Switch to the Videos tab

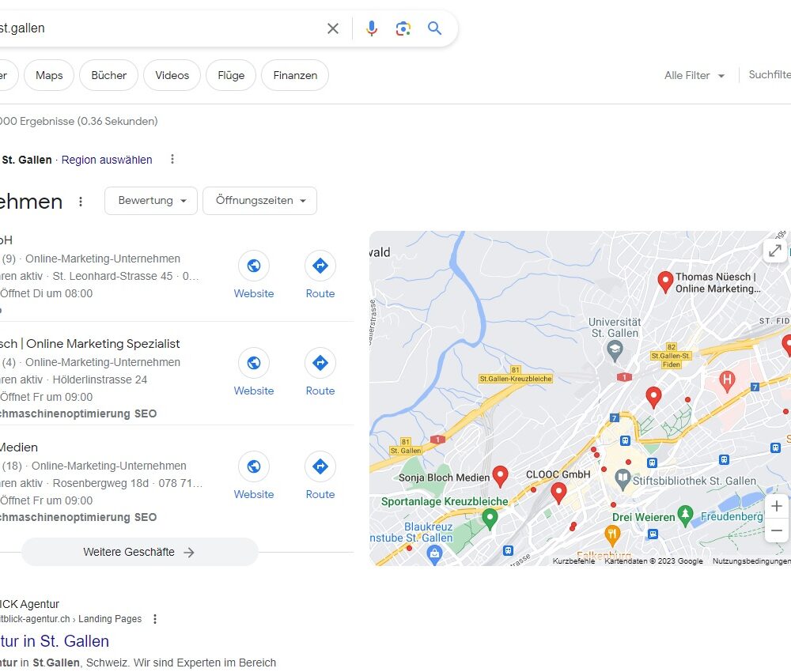[172, 75]
